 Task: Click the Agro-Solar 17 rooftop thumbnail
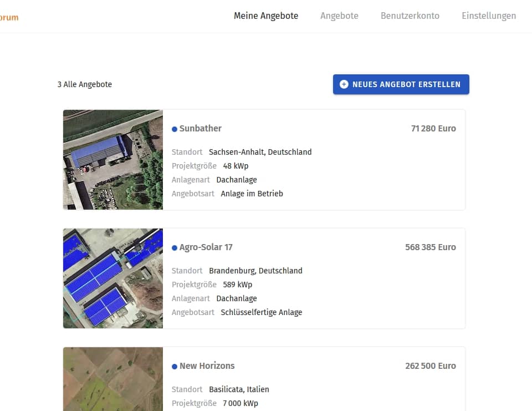[113, 278]
